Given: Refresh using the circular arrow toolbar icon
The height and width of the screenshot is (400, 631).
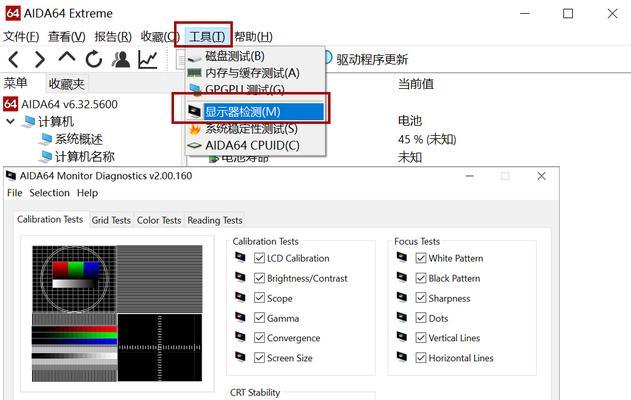Looking at the screenshot, I should 94,60.
